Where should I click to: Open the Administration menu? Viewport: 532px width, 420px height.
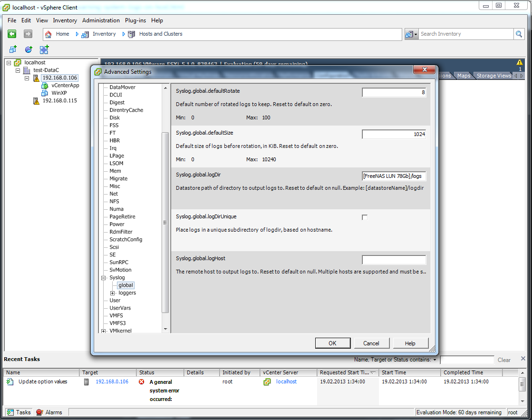point(101,20)
